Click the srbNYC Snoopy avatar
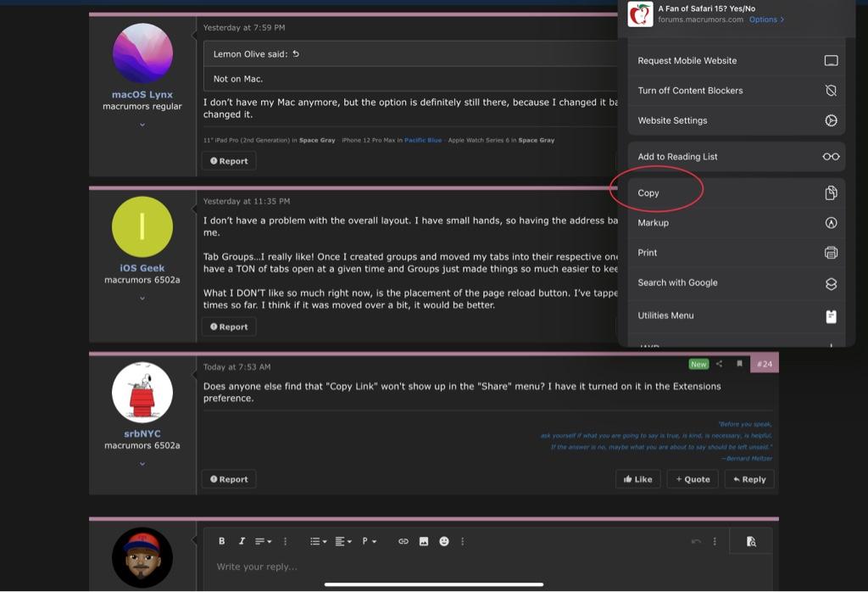 pyautogui.click(x=142, y=392)
